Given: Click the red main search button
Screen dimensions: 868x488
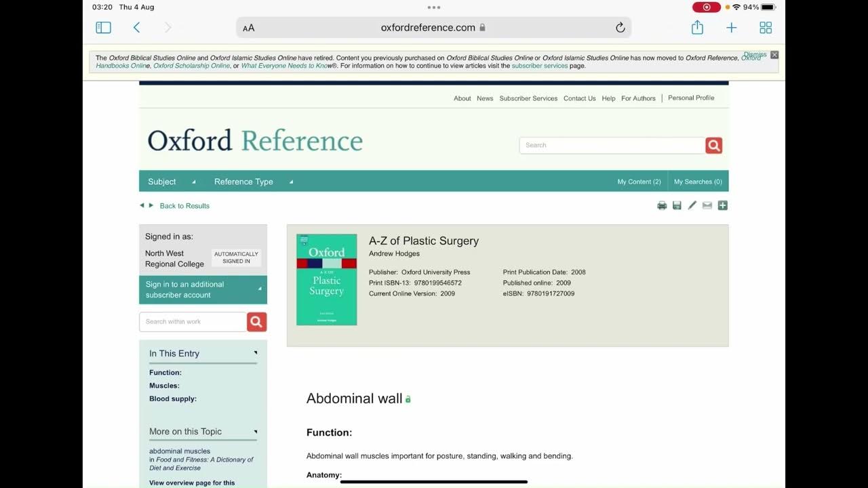Looking at the screenshot, I should [713, 145].
